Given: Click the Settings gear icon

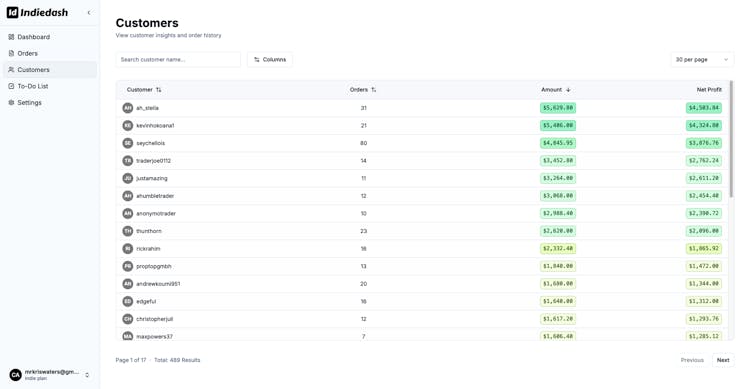Looking at the screenshot, I should (x=11, y=102).
